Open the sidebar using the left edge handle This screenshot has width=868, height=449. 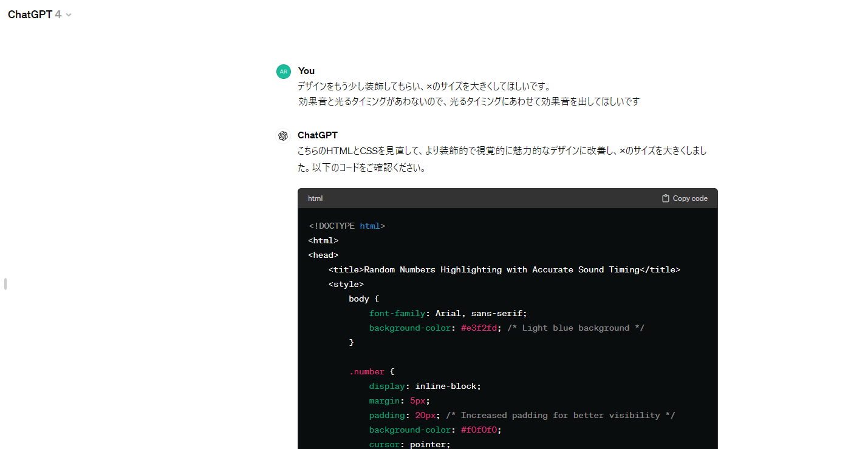tap(5, 283)
